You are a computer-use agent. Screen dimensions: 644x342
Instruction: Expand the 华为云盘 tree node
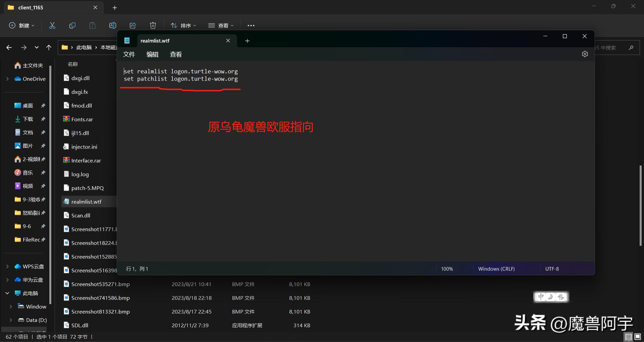click(x=7, y=280)
